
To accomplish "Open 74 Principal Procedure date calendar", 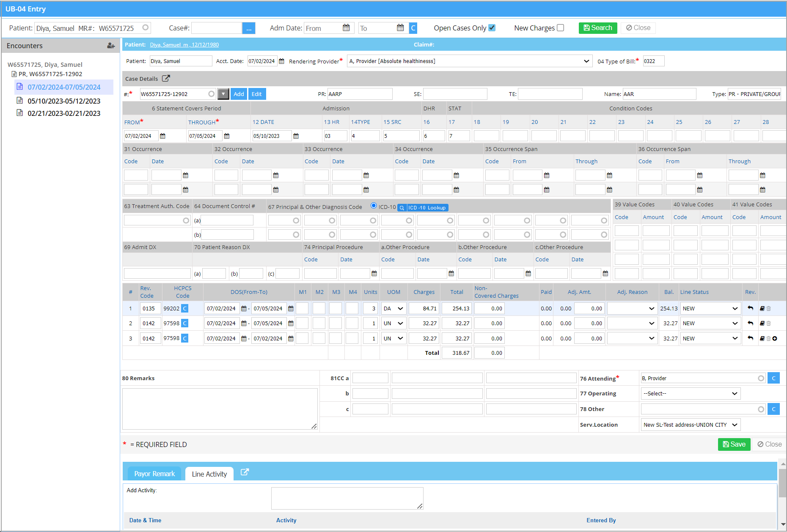I will pyautogui.click(x=374, y=274).
